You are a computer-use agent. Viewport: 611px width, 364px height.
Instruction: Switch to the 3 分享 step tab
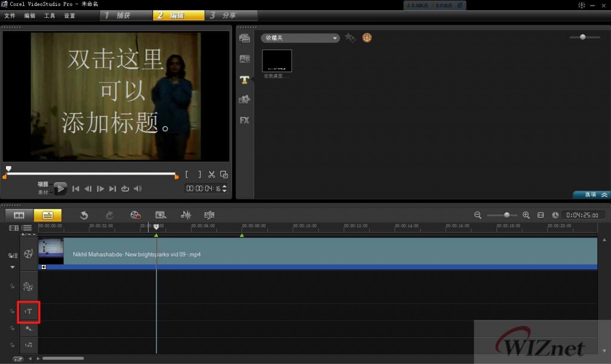[231, 15]
